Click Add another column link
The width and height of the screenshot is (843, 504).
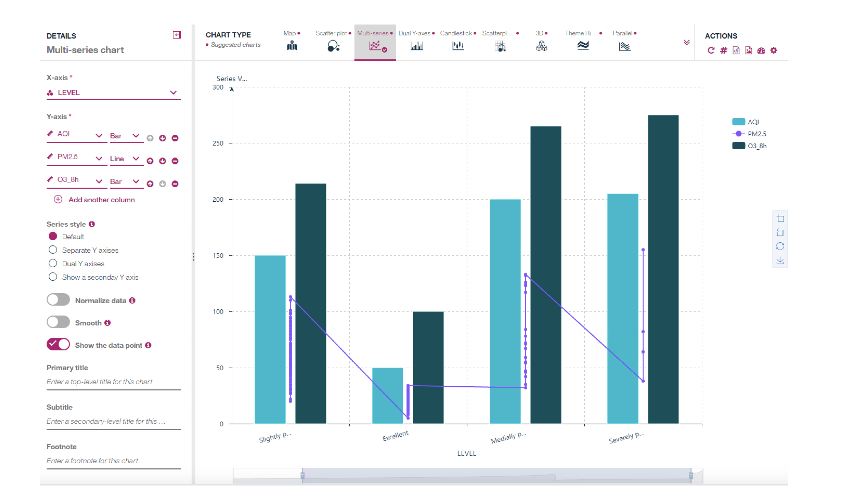coord(101,200)
